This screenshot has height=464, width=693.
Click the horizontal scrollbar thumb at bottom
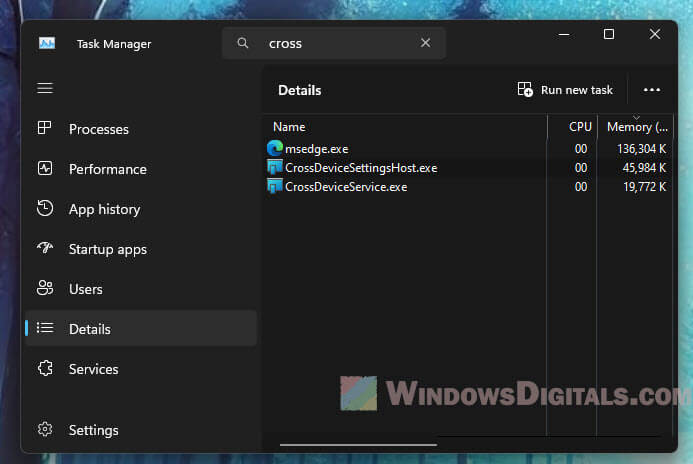pos(358,445)
